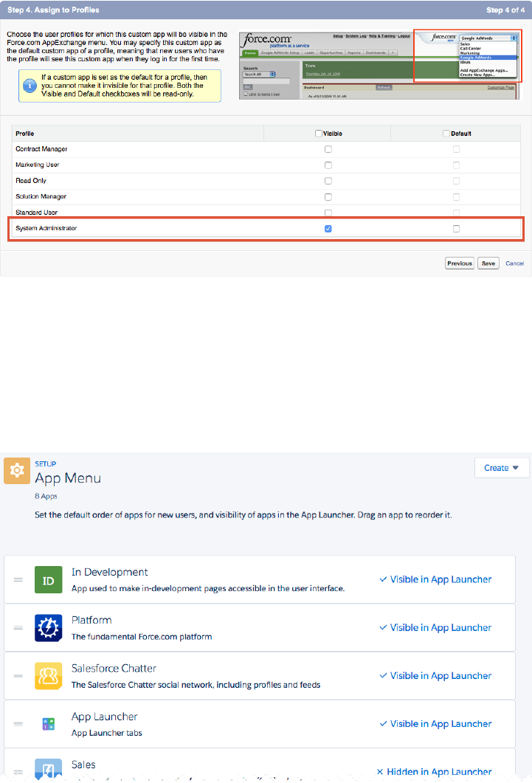This screenshot has height=783, width=532.
Task: Click the In Development app icon
Action: pyautogui.click(x=49, y=580)
